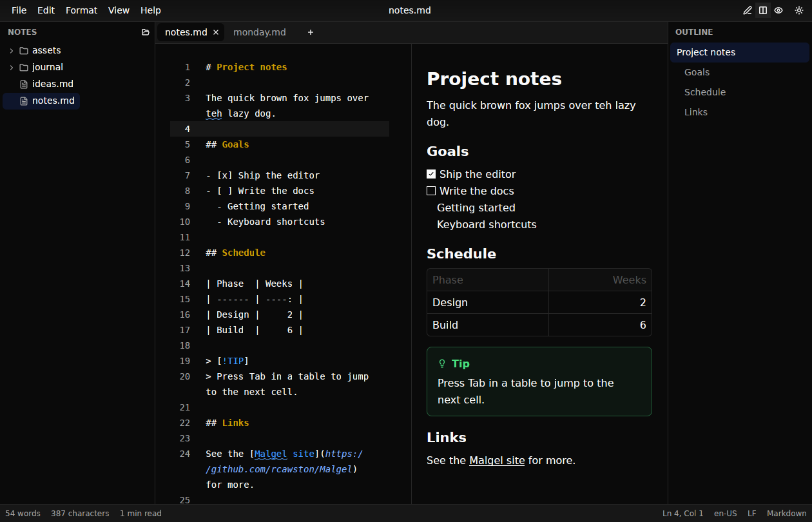The height and width of the screenshot is (522, 812).
Task: Open the Format menu
Action: pyautogui.click(x=81, y=10)
